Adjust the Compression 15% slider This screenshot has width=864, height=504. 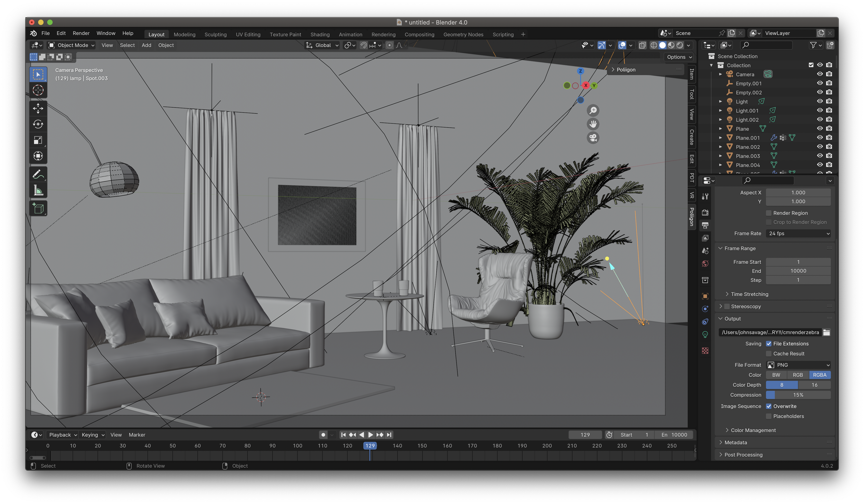pyautogui.click(x=798, y=395)
